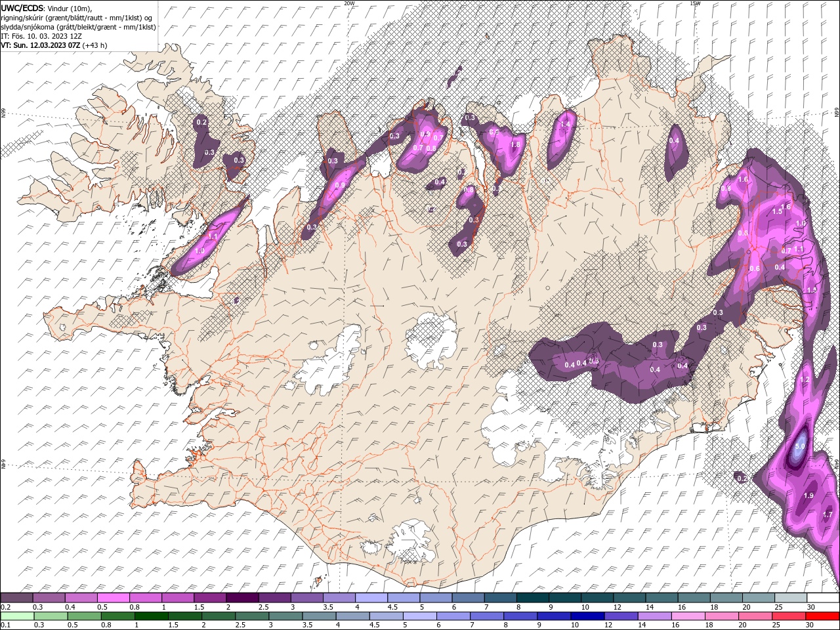Pick the darkest green 1 swatch on the lower scale
The height and width of the screenshot is (630, 840).
coord(152,616)
